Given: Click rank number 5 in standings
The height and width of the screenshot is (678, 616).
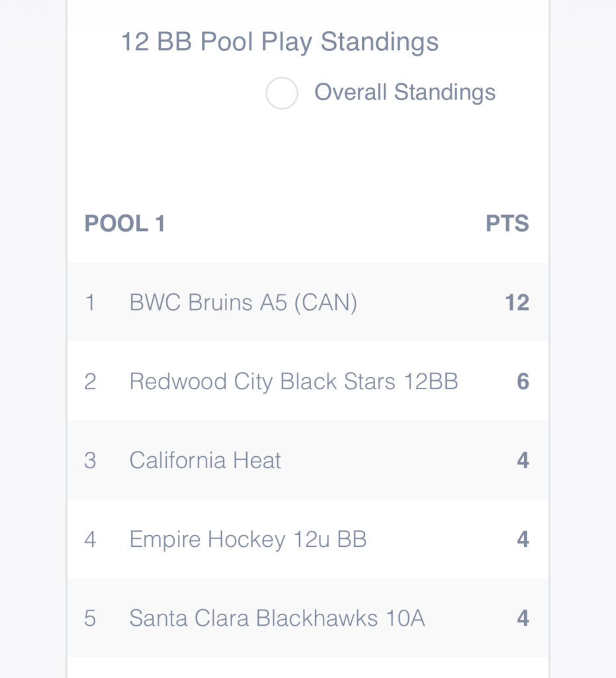Looking at the screenshot, I should coord(90,618).
